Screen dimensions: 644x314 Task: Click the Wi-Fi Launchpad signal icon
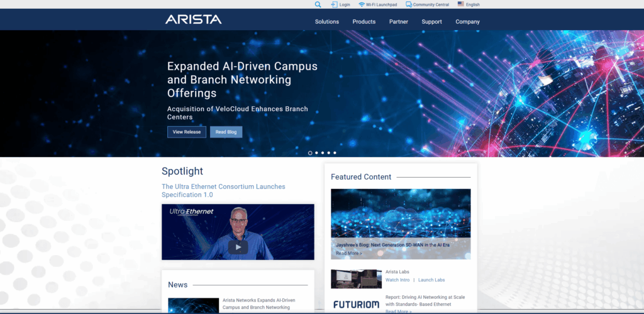(362, 4)
